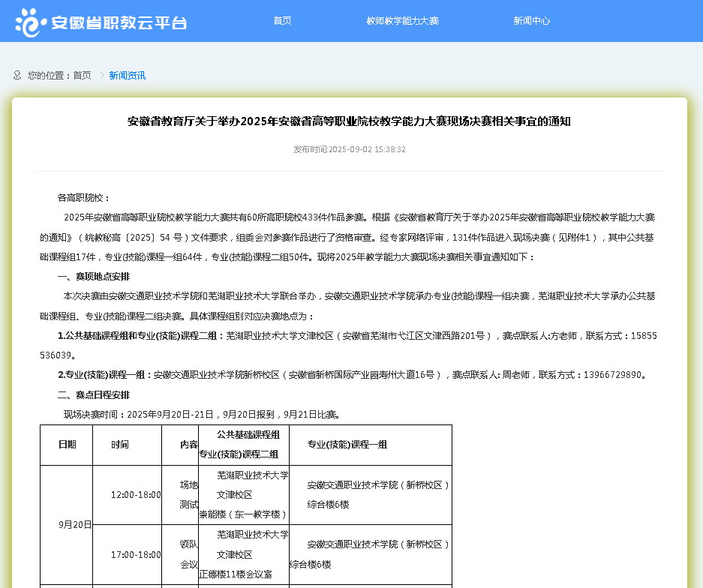Open the 新闻资讯 breadcrumb link

click(127, 75)
